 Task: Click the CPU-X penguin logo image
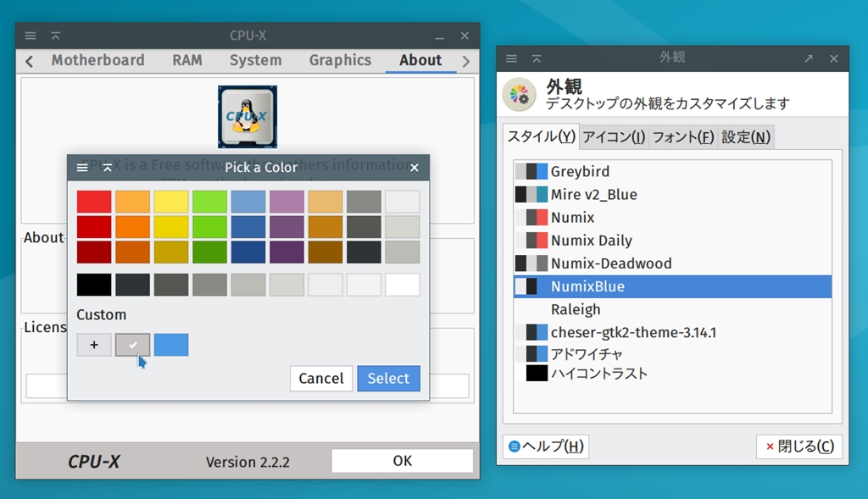[x=247, y=116]
